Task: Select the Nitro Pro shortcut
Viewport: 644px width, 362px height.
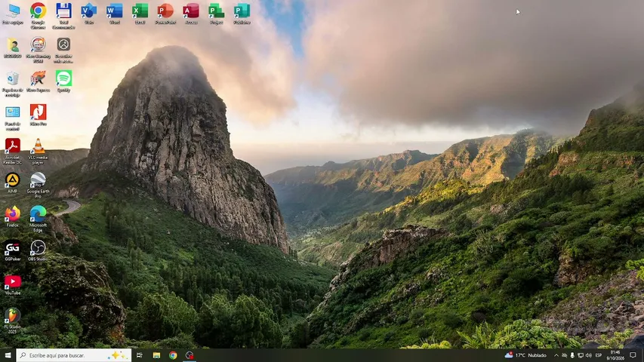Action: point(38,115)
